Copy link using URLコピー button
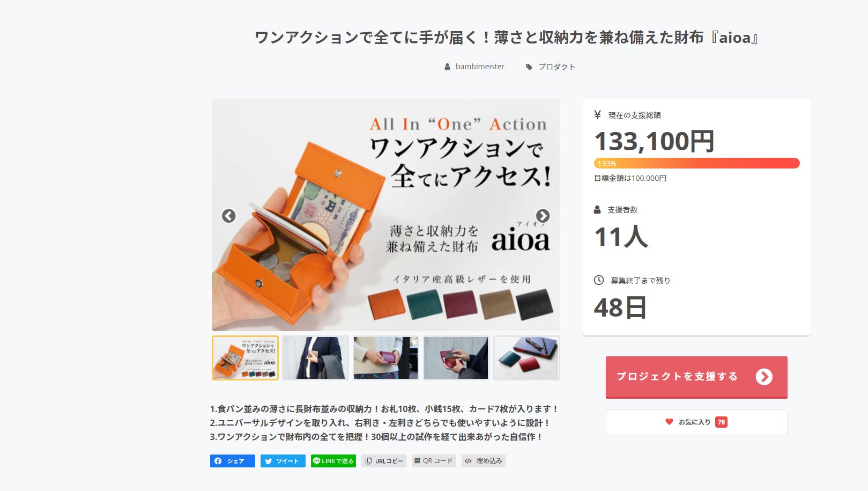The image size is (868, 491). coord(384,461)
